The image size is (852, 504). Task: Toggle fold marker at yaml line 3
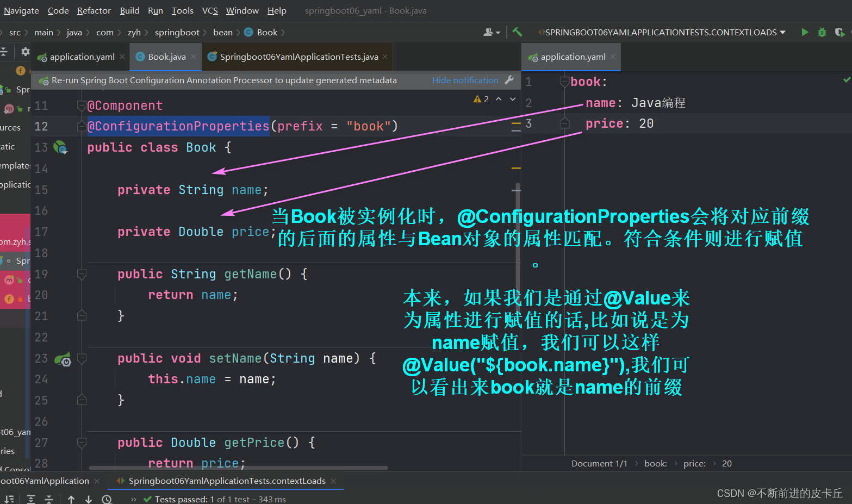pos(565,123)
